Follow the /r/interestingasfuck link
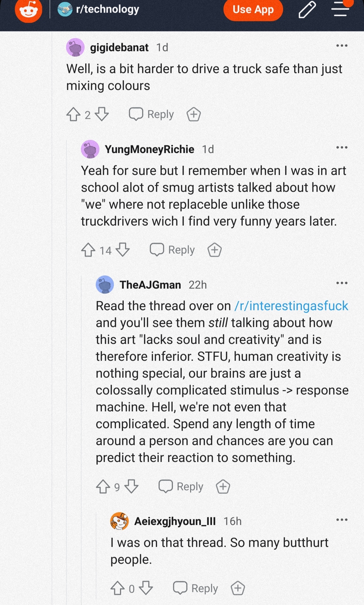 click(291, 306)
